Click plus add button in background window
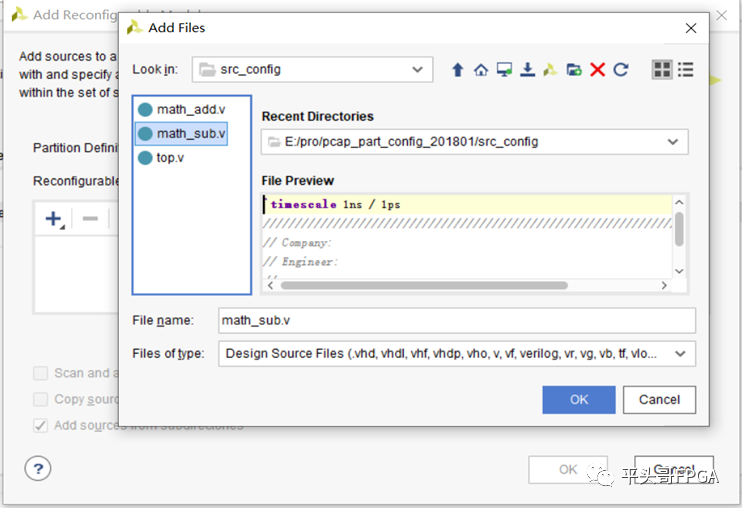742x508 pixels. 53,219
